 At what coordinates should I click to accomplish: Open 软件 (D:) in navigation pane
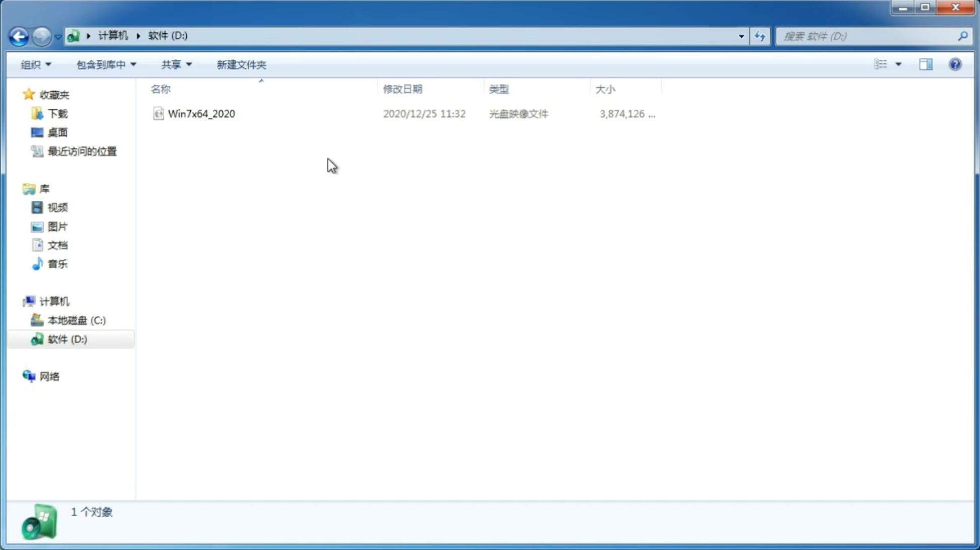(66, 339)
